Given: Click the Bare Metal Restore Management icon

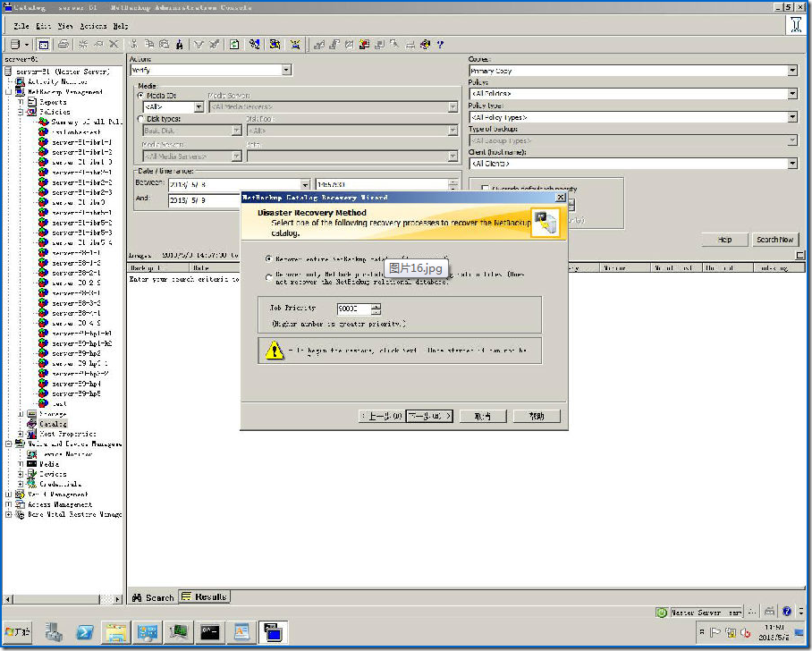Looking at the screenshot, I should pyautogui.click(x=20, y=514).
